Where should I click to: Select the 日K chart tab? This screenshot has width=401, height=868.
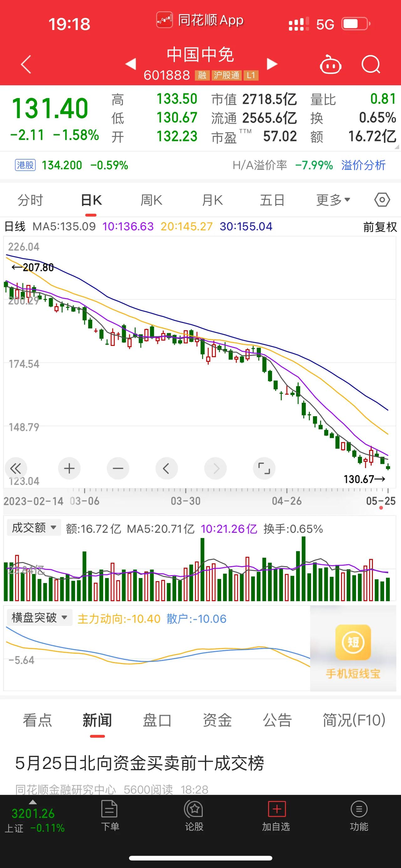[x=91, y=200]
